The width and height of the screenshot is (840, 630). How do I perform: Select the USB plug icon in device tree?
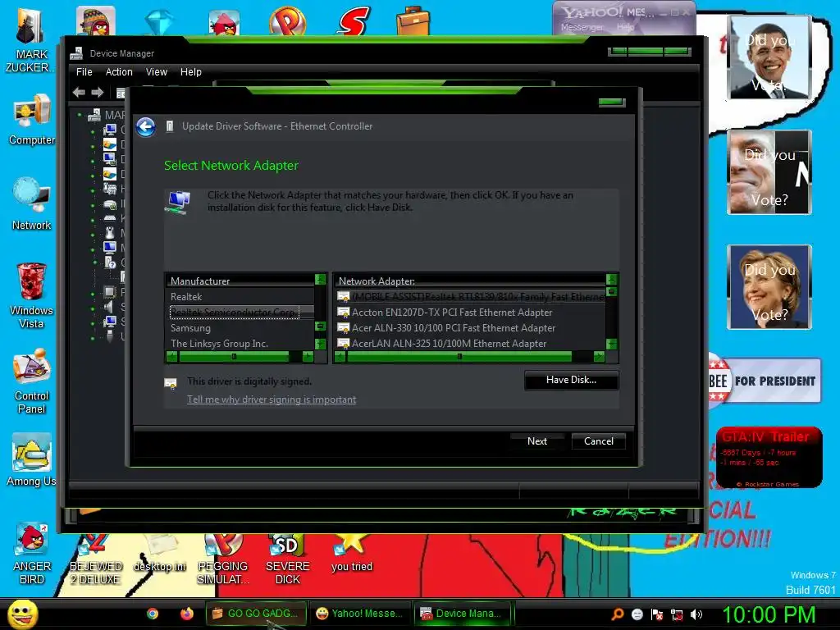click(110, 336)
